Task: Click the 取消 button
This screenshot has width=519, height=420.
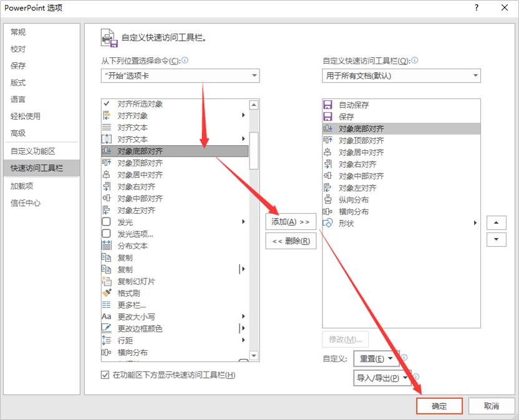Action: (492, 406)
